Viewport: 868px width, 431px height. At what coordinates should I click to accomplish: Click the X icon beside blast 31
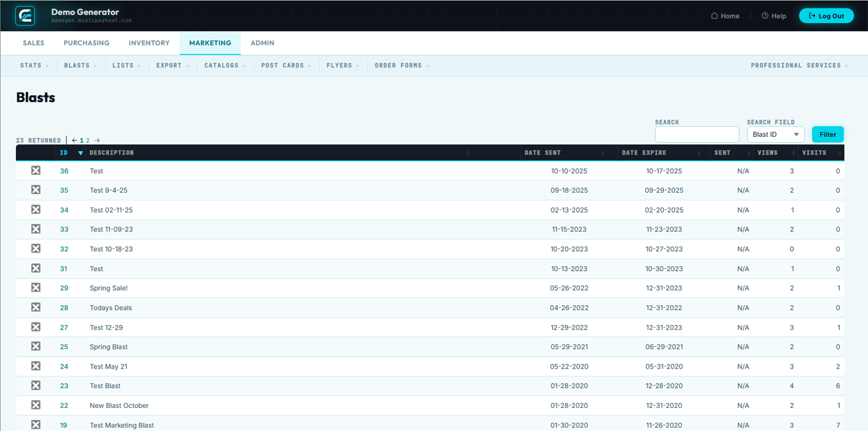pyautogui.click(x=36, y=268)
